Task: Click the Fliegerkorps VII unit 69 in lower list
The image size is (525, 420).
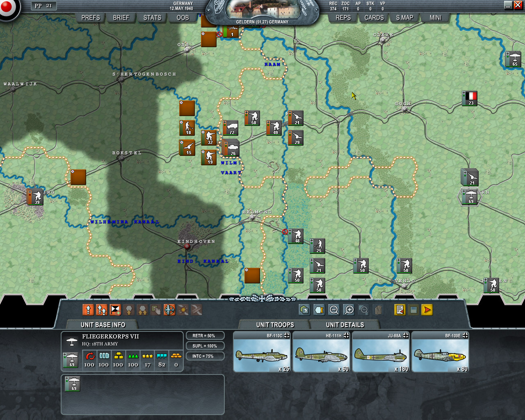Action: [x=73, y=384]
